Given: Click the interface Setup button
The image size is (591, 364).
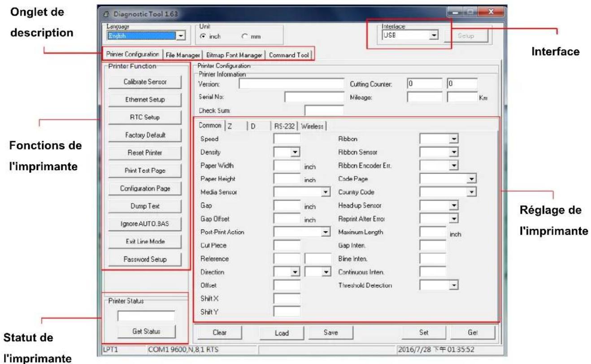Looking at the screenshot, I should (x=466, y=36).
